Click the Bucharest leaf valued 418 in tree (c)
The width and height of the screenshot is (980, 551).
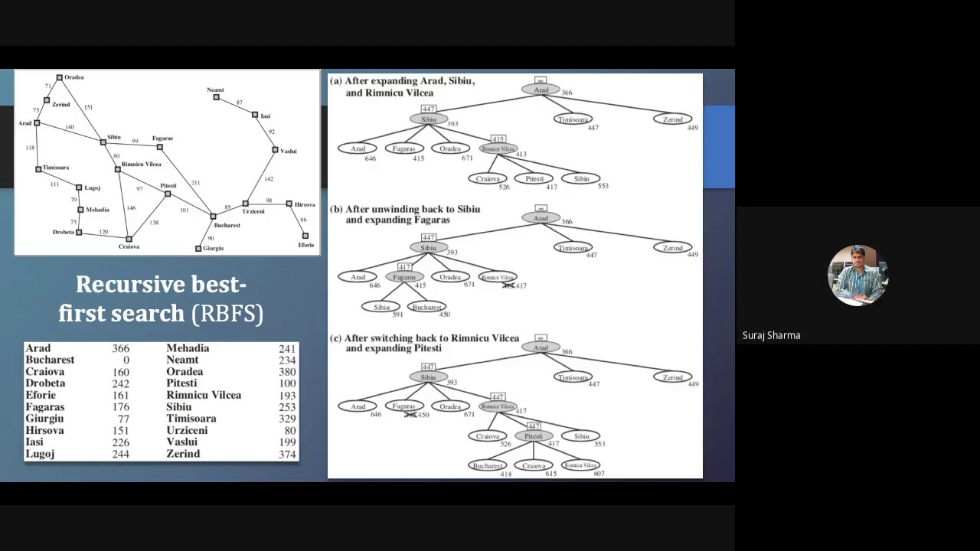(488, 465)
